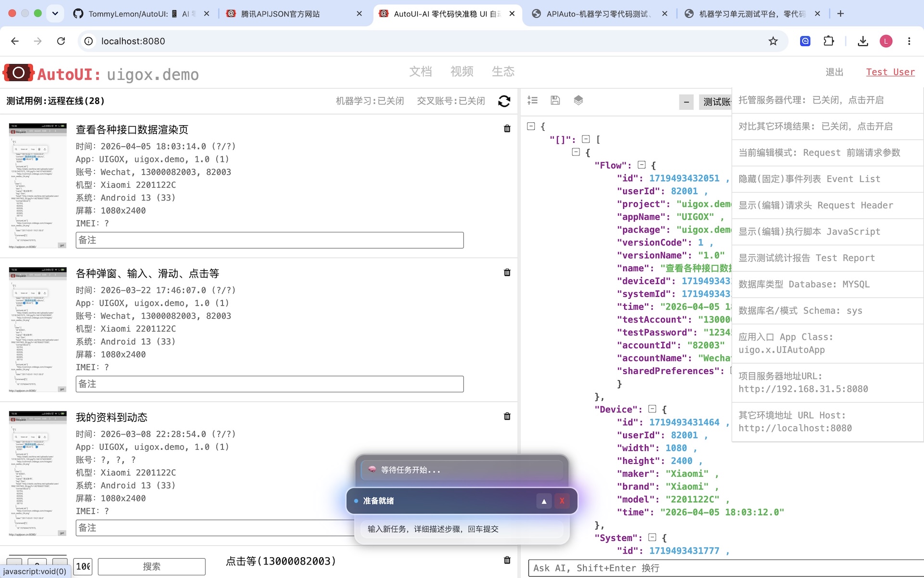This screenshot has height=578, width=924.
Task: Click the 测试账 button
Action: coord(716,102)
